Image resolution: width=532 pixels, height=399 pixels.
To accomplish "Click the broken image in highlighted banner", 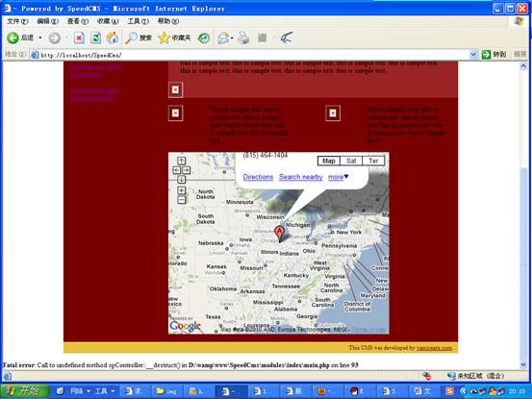I will tap(175, 89).
